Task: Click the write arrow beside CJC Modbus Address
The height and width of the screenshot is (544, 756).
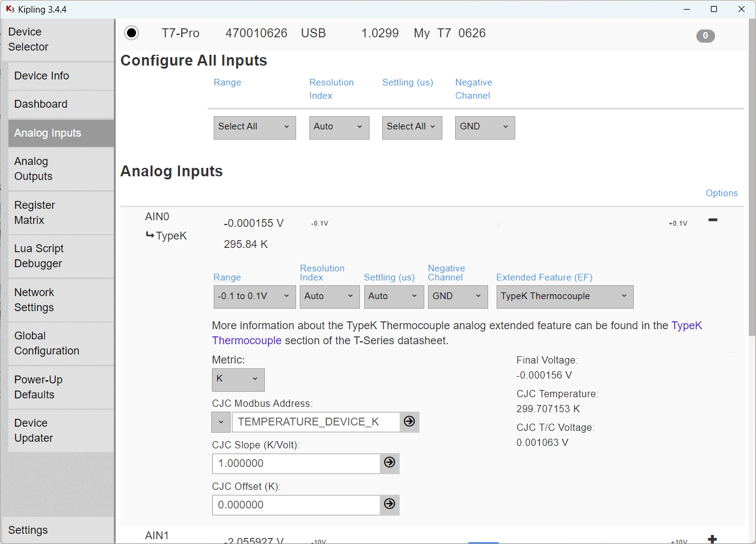Action: pos(409,422)
